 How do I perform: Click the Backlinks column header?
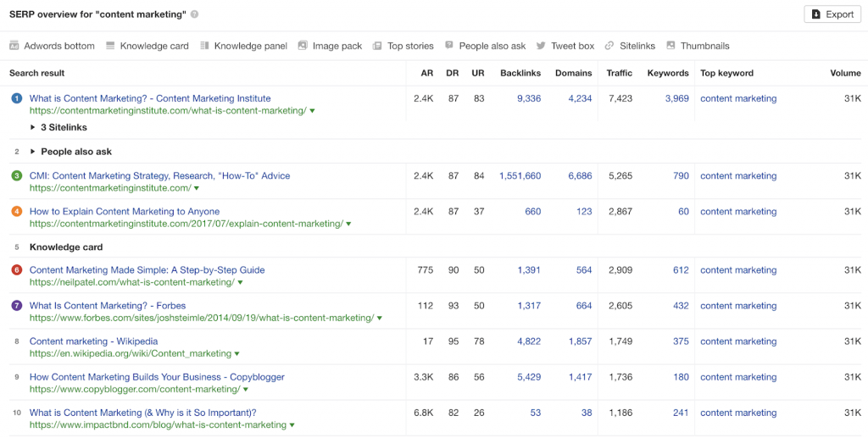pyautogui.click(x=520, y=73)
